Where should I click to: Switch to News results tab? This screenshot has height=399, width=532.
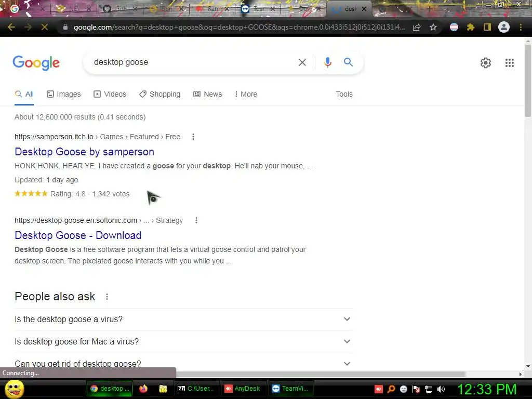click(x=208, y=95)
